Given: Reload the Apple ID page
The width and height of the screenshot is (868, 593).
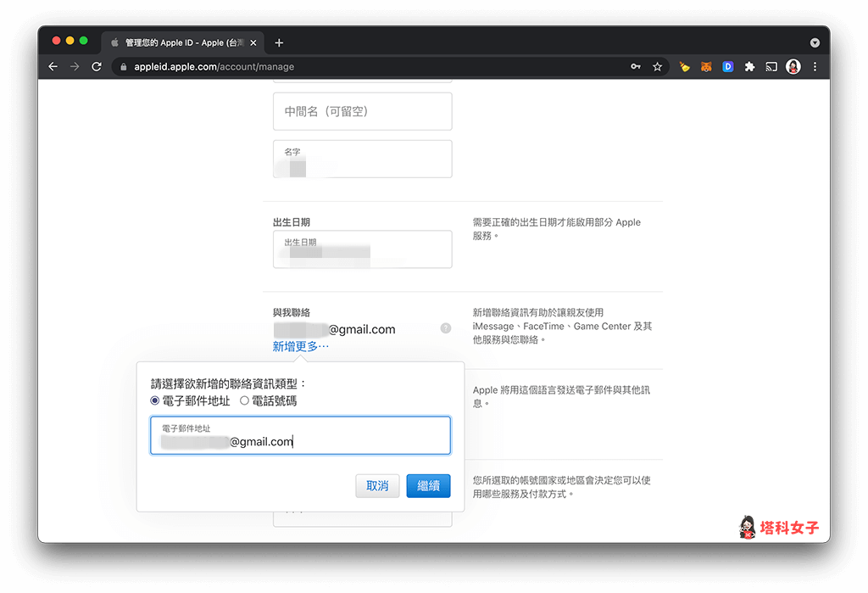Looking at the screenshot, I should [x=97, y=66].
